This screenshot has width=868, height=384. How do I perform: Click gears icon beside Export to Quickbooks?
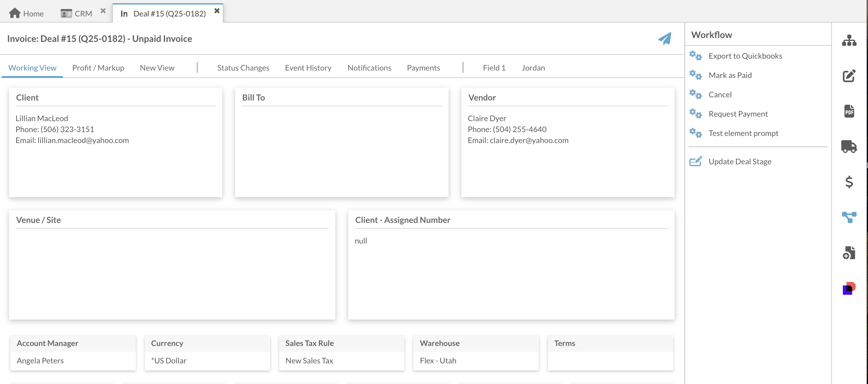(x=695, y=56)
